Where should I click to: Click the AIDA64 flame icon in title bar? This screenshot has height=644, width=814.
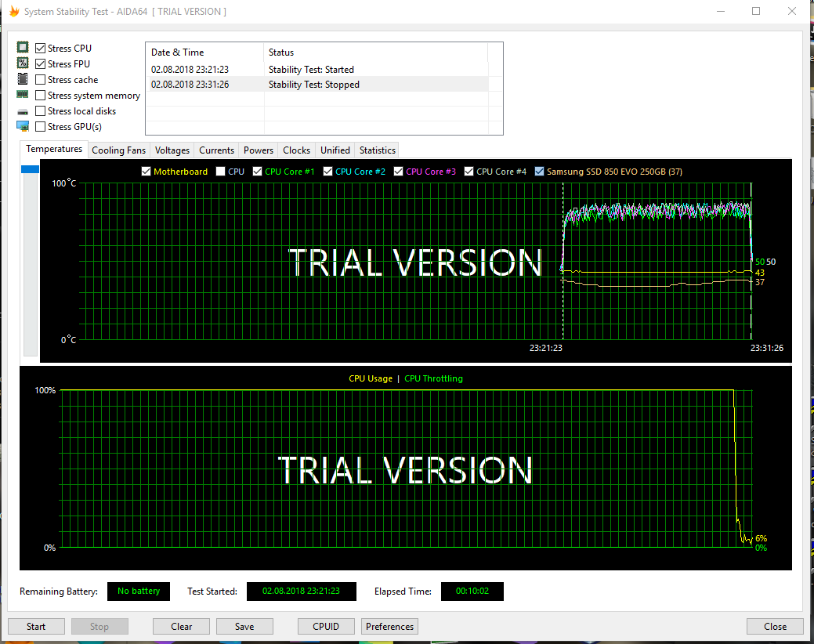click(14, 12)
